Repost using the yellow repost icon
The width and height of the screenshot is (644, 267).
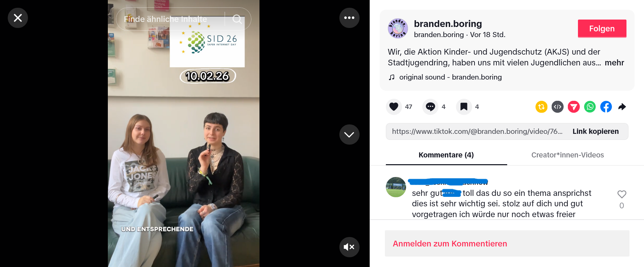coord(541,107)
